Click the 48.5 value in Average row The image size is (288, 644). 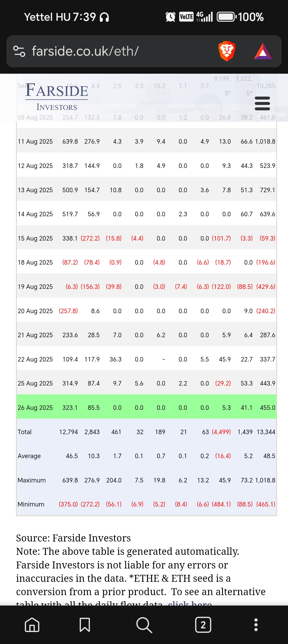tap(269, 456)
